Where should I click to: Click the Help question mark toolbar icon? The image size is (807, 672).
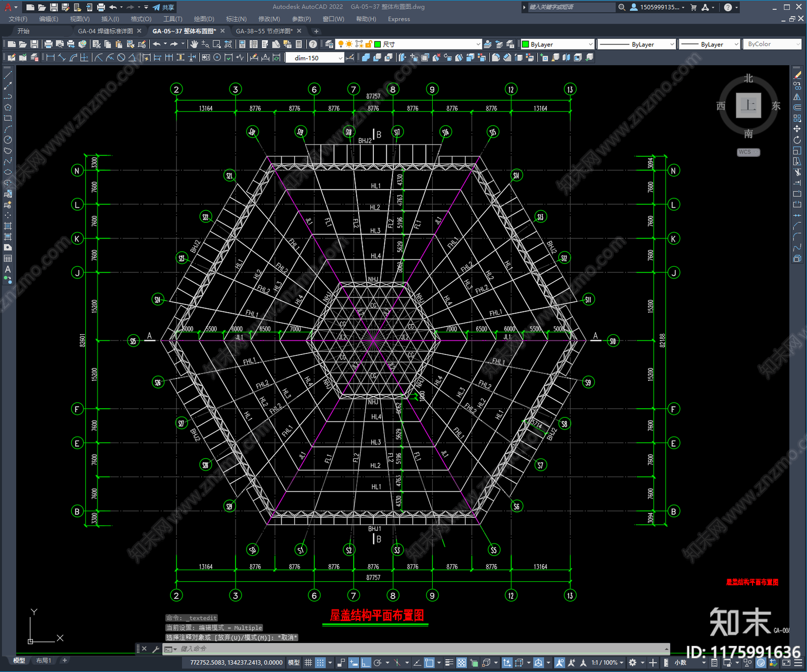point(313,44)
